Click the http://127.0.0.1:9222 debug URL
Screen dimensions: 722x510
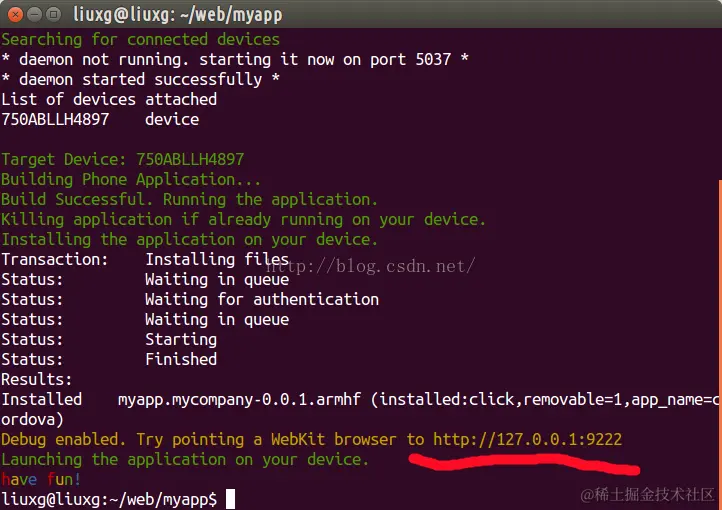(527, 439)
